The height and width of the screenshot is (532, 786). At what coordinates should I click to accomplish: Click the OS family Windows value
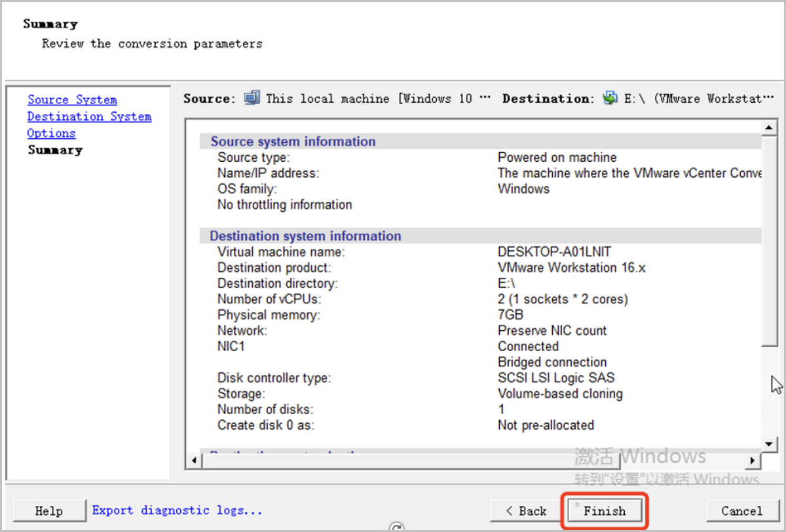click(523, 189)
